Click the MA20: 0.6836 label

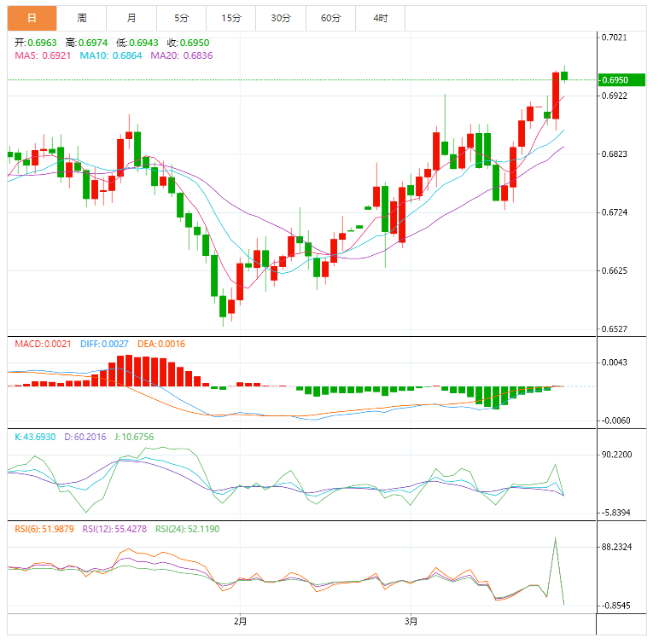[x=182, y=55]
